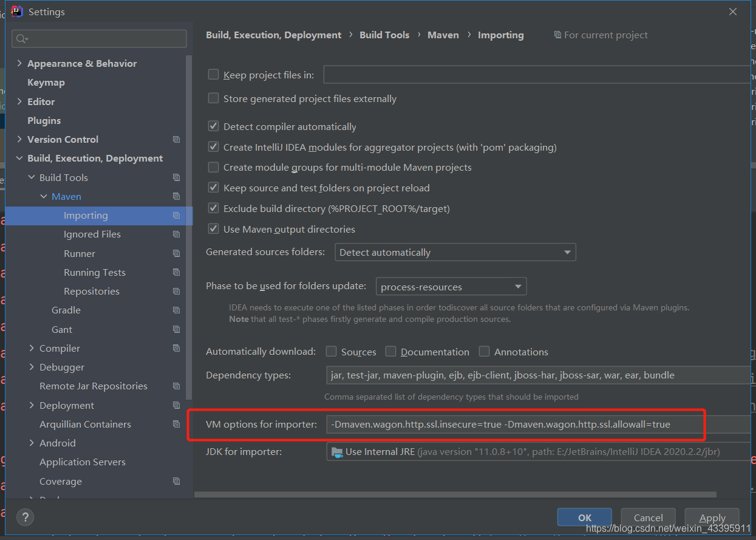This screenshot has width=756, height=540.
Task: Click project-level icon next to Importing
Action: tap(176, 215)
